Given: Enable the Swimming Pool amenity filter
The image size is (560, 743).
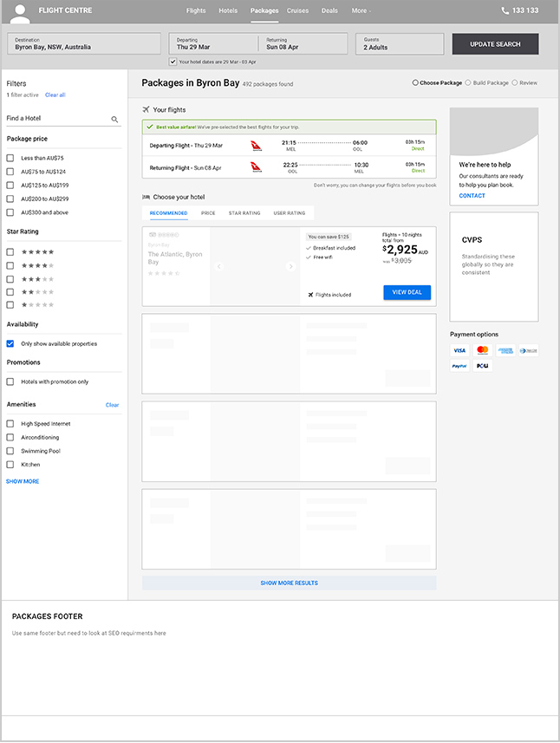Looking at the screenshot, I should (10, 451).
